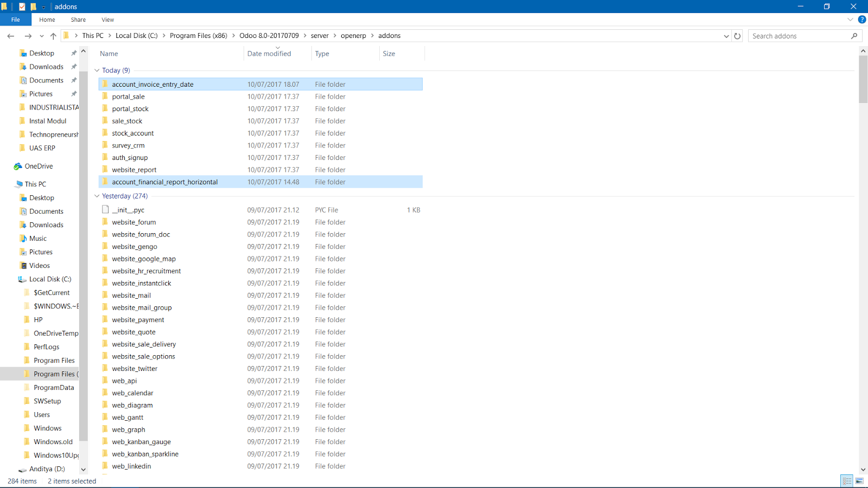Click the Forward navigation arrow
This screenshot has width=868, height=488.
coord(28,36)
